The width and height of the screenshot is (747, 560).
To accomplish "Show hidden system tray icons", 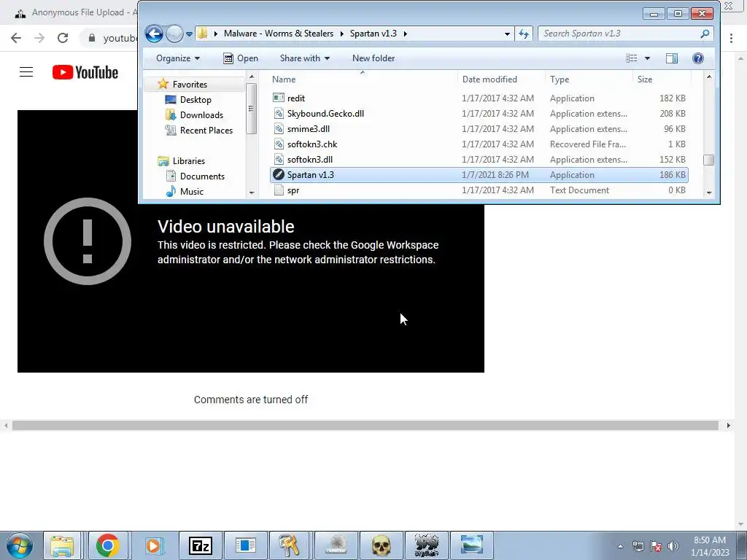I will pos(620,546).
